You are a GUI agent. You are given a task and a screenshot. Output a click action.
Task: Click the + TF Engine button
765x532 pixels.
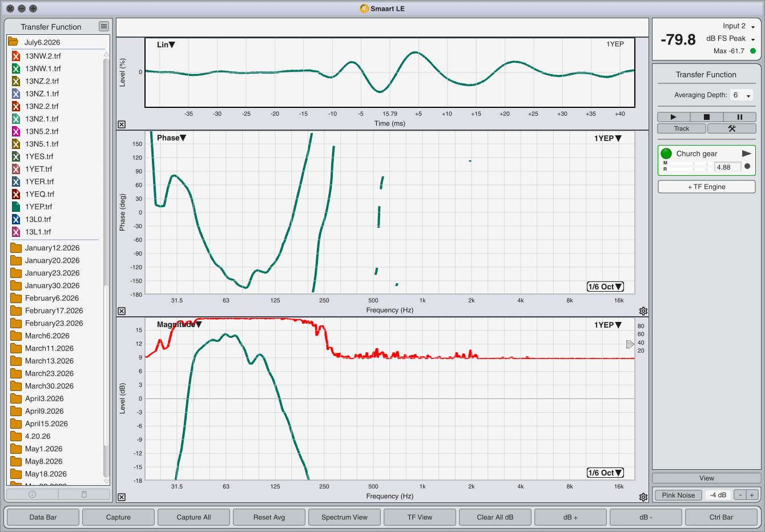706,187
